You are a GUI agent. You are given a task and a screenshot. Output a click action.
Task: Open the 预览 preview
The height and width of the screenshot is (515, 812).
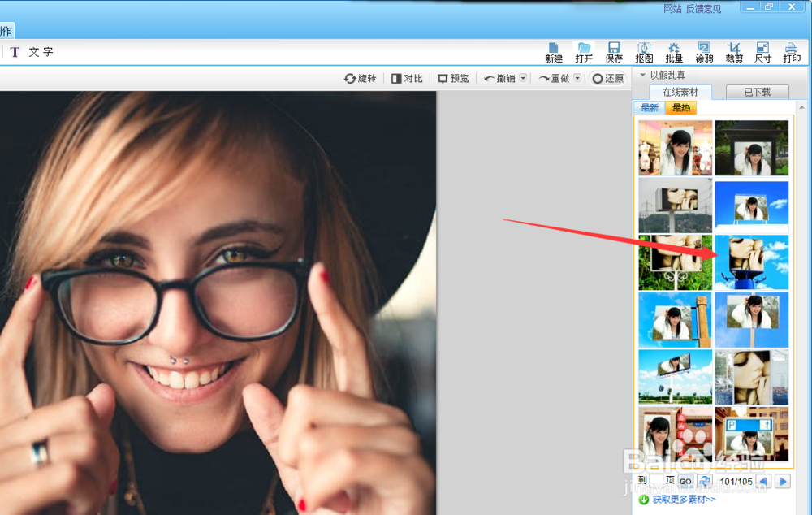point(453,78)
